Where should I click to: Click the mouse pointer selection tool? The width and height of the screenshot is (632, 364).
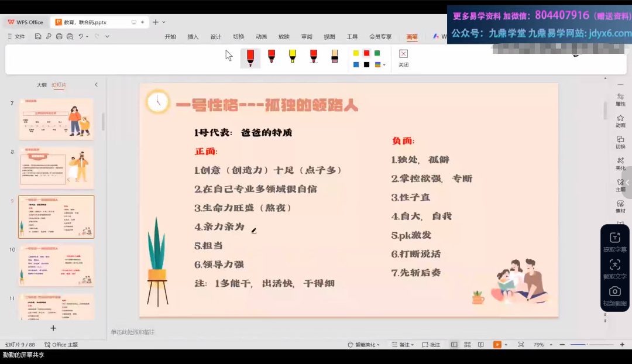pos(229,56)
